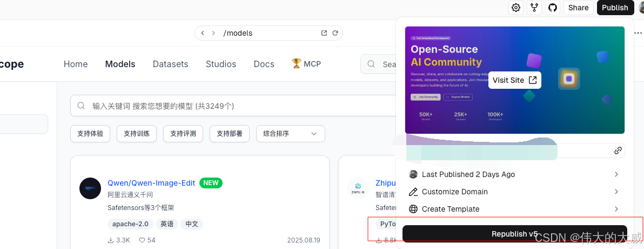Click the Publish button
Image resolution: width=644 pixels, height=249 pixels.
coord(615,8)
